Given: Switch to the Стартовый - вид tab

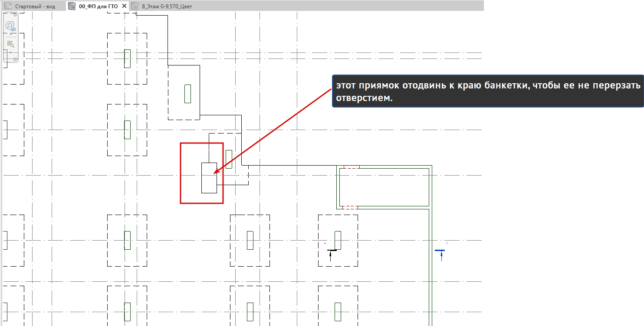Looking at the screenshot, I should pyautogui.click(x=33, y=6).
